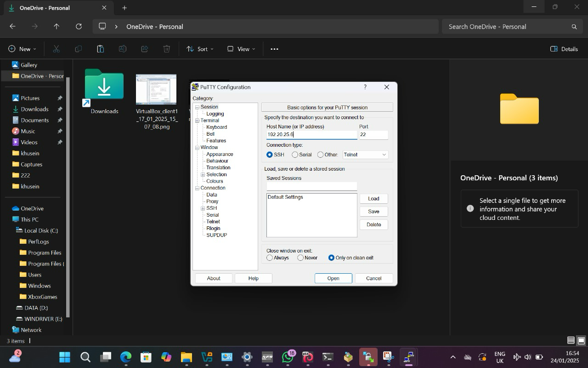This screenshot has height=368, width=588.
Task: Click the Port number field
Action: tap(373, 135)
